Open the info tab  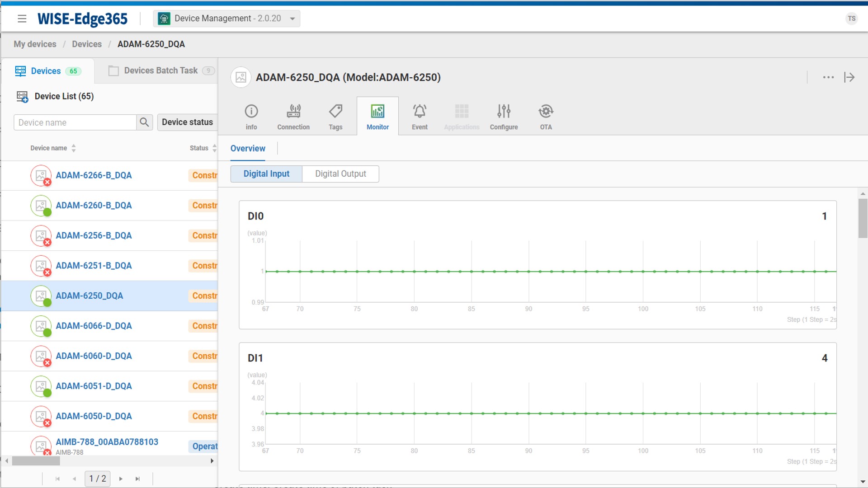coord(251,117)
